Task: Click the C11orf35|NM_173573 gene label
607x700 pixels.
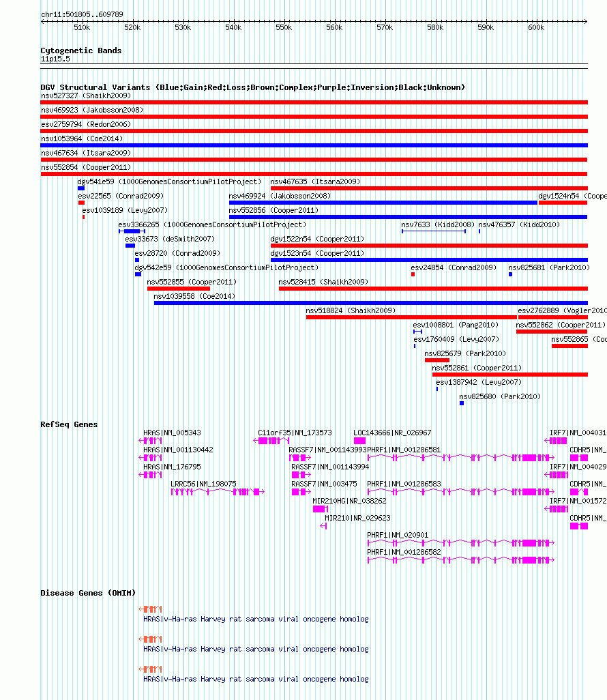Action: (x=295, y=433)
